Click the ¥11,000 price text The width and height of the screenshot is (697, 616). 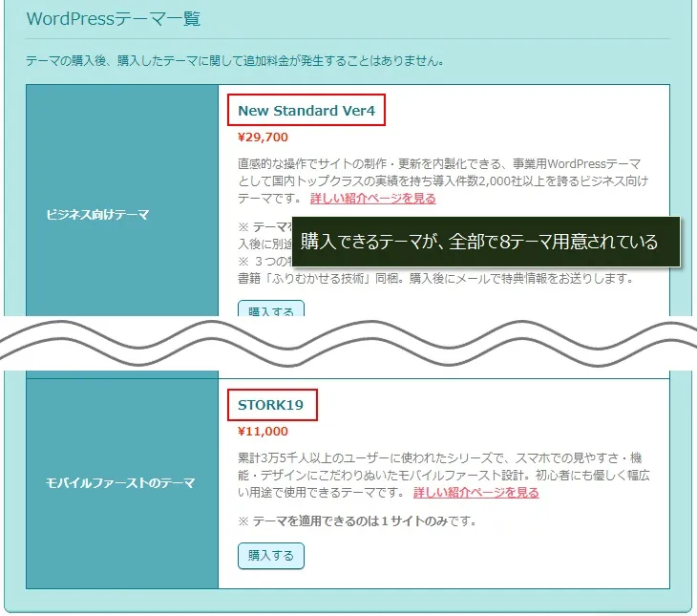(x=263, y=432)
